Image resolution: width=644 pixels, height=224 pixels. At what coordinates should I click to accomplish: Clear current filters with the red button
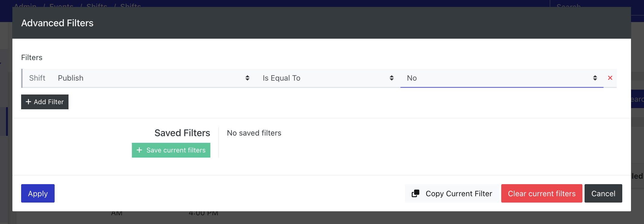542,193
